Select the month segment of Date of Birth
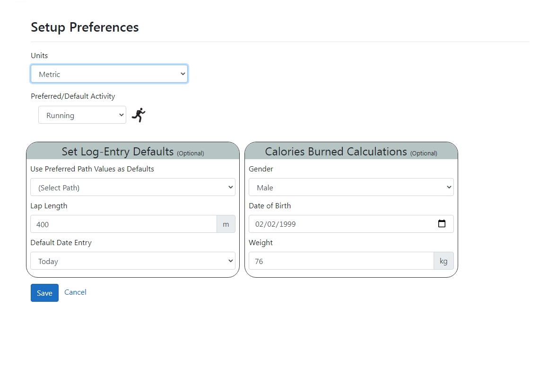The height and width of the screenshot is (392, 539). point(259,224)
